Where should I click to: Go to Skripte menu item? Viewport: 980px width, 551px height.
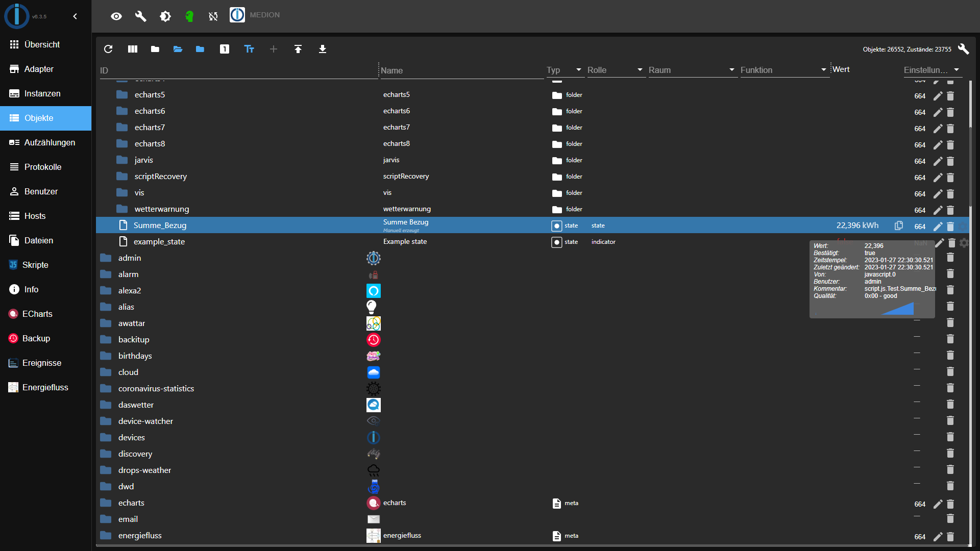click(35, 265)
